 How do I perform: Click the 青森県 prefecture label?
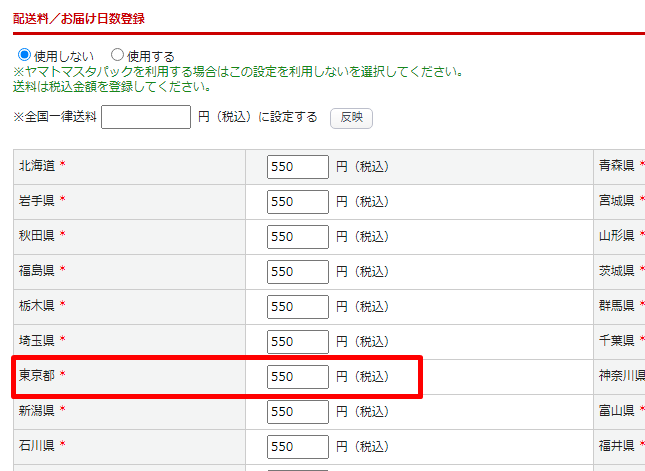coord(617,166)
